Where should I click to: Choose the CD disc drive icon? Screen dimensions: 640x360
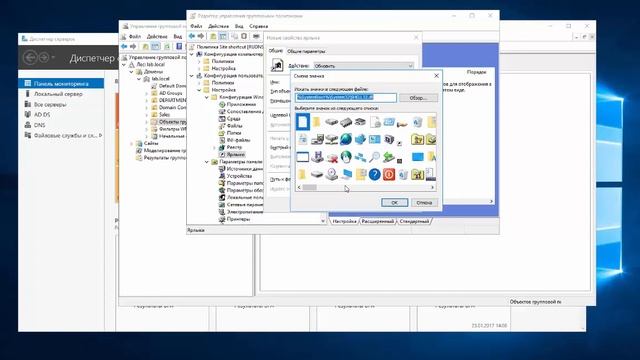pos(331,174)
